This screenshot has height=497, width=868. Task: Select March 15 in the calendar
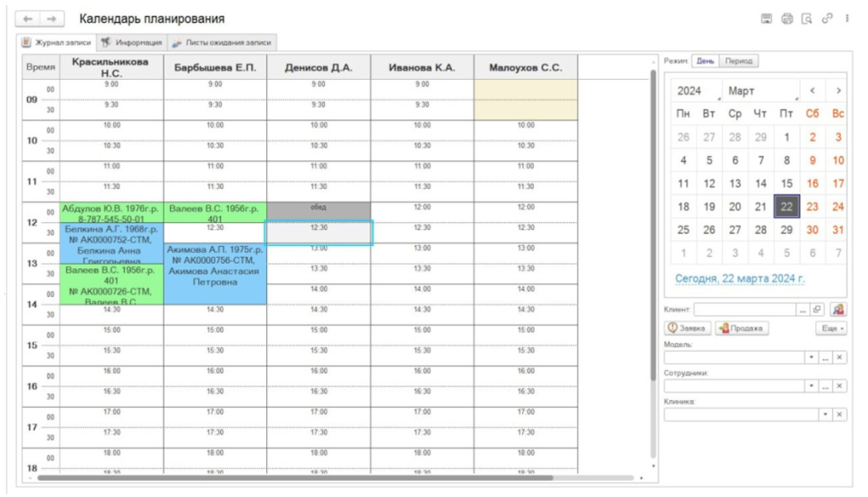click(787, 183)
